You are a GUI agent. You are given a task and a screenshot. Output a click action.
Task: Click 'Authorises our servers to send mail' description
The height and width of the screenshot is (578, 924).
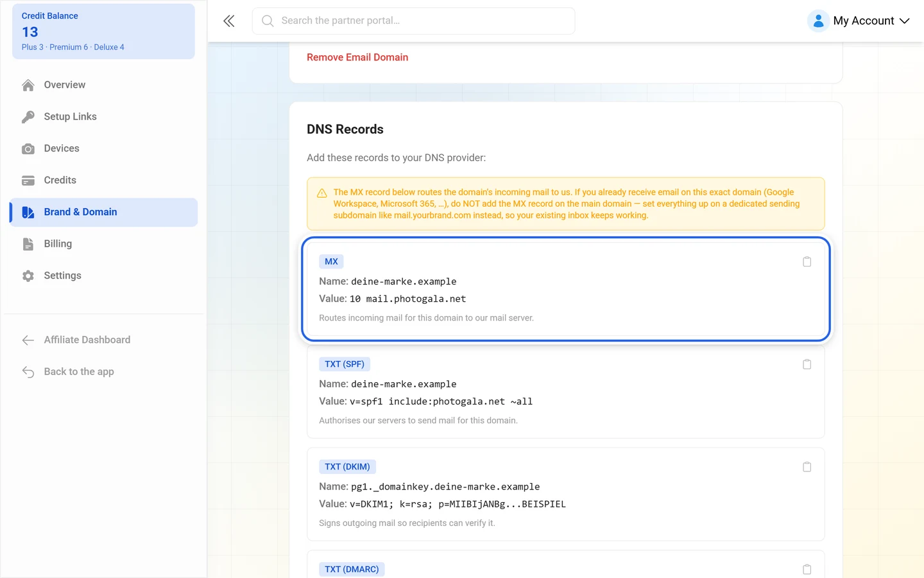pos(418,421)
